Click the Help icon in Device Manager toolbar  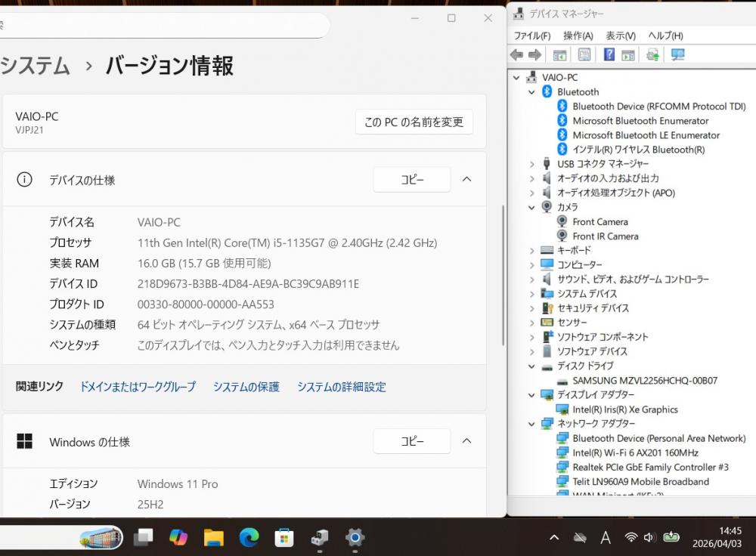coord(609,54)
